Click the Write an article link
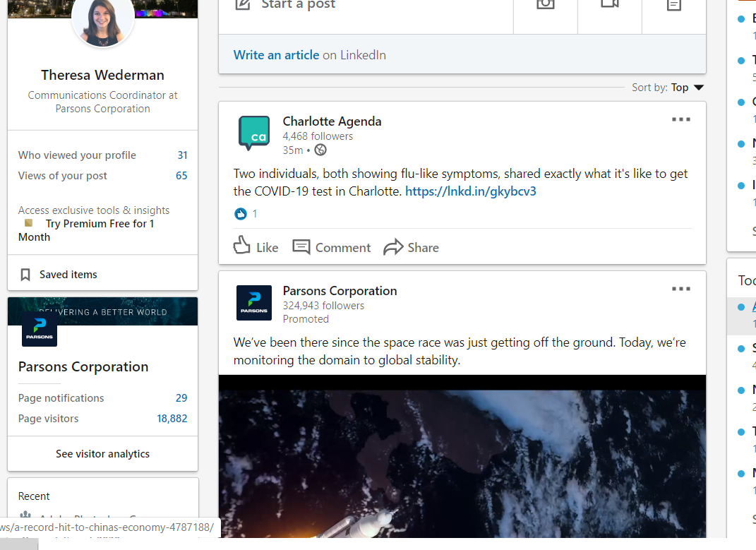 [276, 55]
